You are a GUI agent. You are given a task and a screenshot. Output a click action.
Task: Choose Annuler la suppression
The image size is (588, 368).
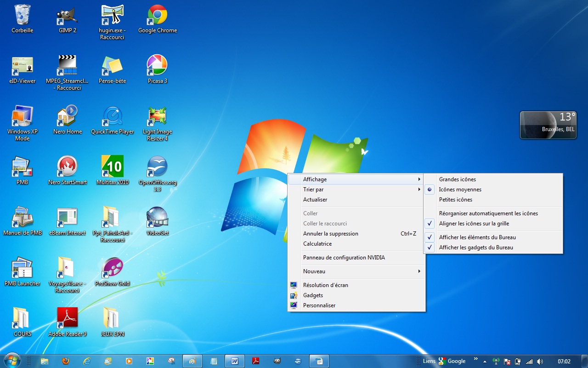356,234
